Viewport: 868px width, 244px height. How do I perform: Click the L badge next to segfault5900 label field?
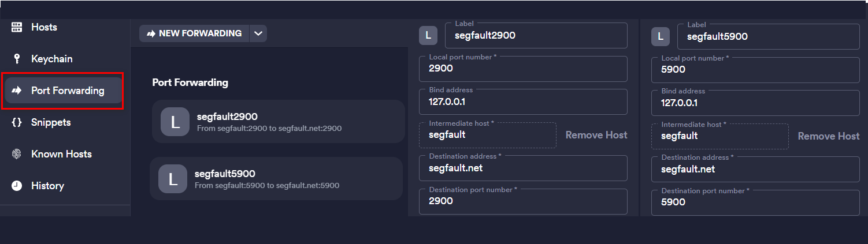tap(660, 36)
